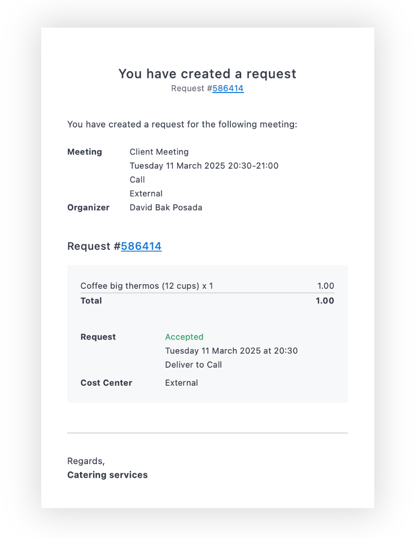Viewport: 420px width, 538px height.
Task: Click the Coffee big thermos (12 cups) line item
Action: 147,286
